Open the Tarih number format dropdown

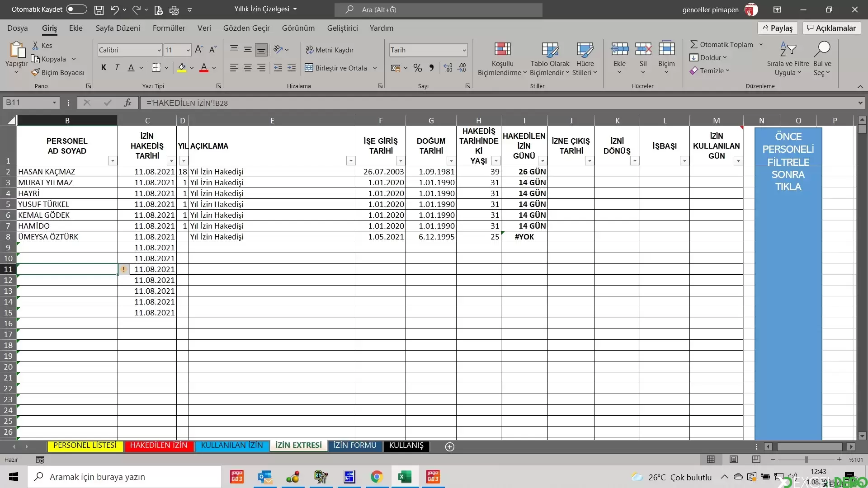464,50
